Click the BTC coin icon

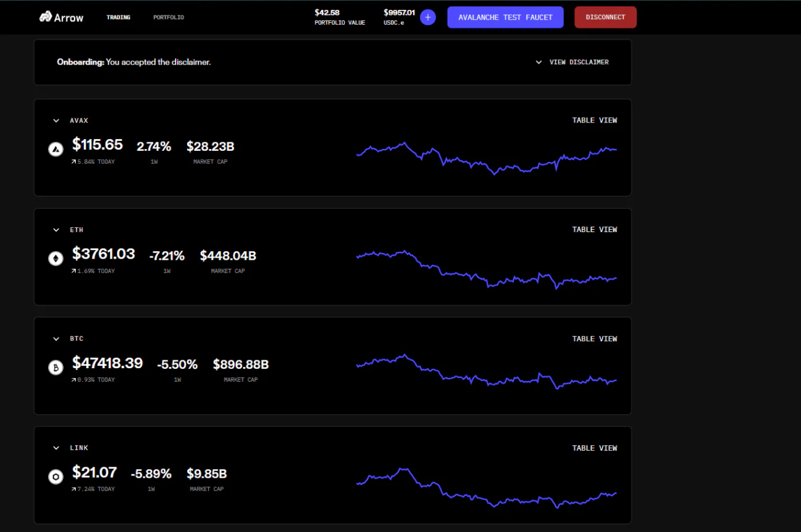click(56, 368)
